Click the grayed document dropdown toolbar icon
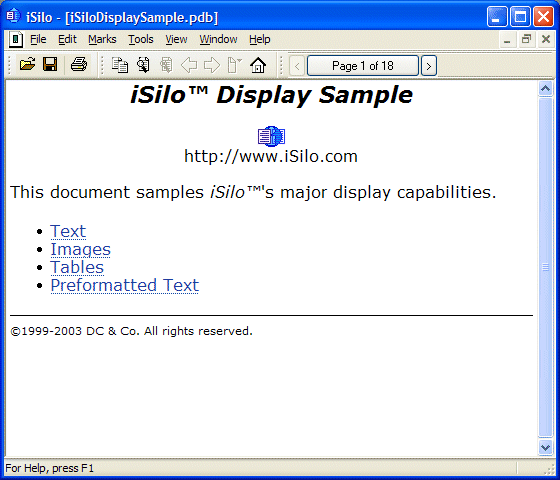Image resolution: width=560 pixels, height=480 pixels. pos(235,65)
